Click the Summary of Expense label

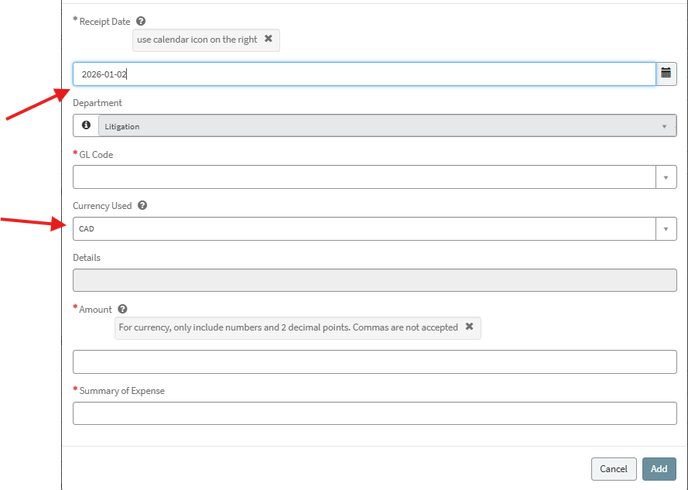point(122,391)
